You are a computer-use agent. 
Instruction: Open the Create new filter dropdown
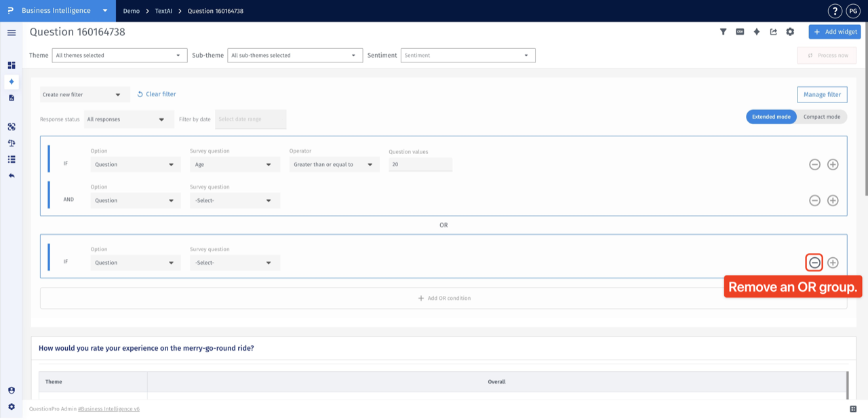pos(85,95)
